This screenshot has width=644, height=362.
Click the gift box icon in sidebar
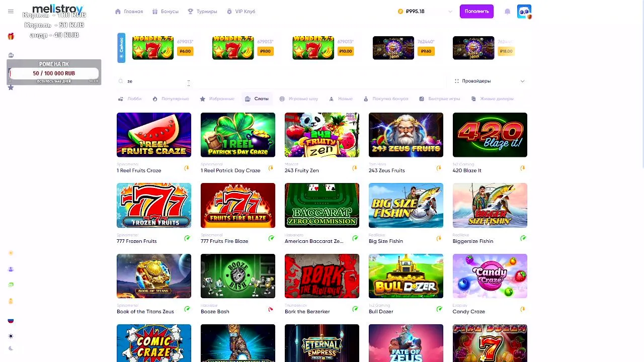pos(11,36)
